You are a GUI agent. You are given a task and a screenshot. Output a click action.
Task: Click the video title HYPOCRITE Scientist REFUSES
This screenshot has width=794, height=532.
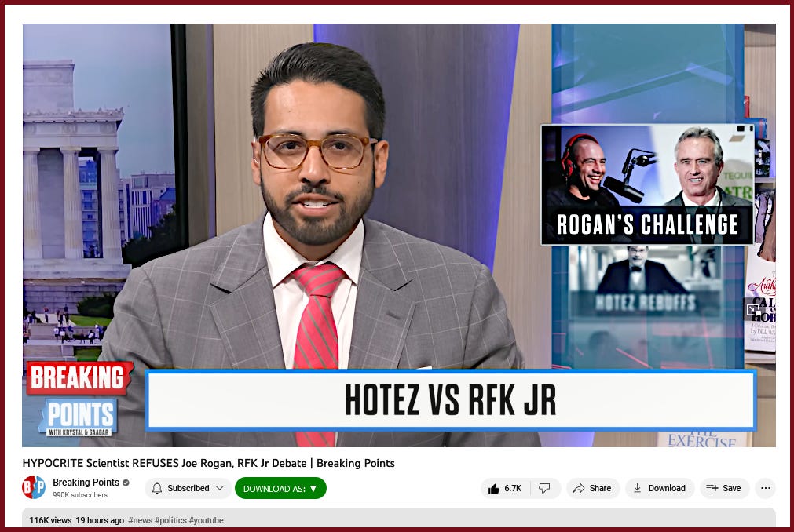click(208, 463)
